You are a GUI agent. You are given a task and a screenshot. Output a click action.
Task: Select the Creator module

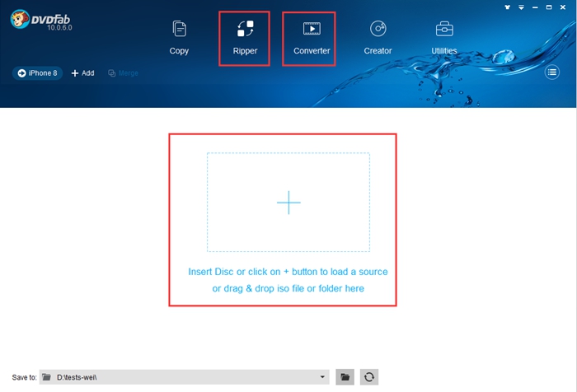coord(378,38)
